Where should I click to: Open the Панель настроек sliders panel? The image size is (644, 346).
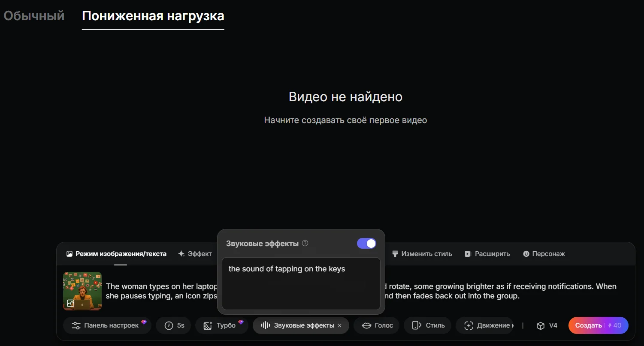click(107, 325)
